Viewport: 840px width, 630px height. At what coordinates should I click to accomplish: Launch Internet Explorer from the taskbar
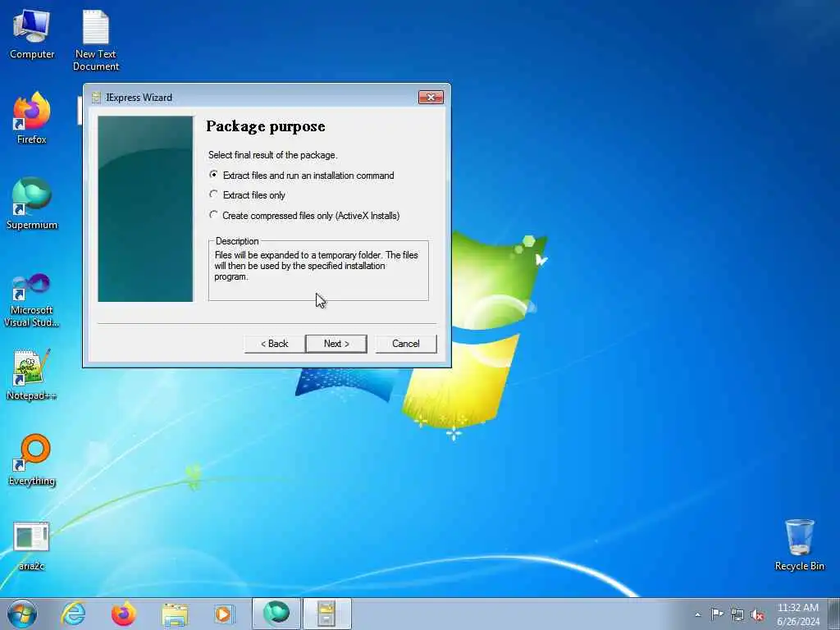73,614
